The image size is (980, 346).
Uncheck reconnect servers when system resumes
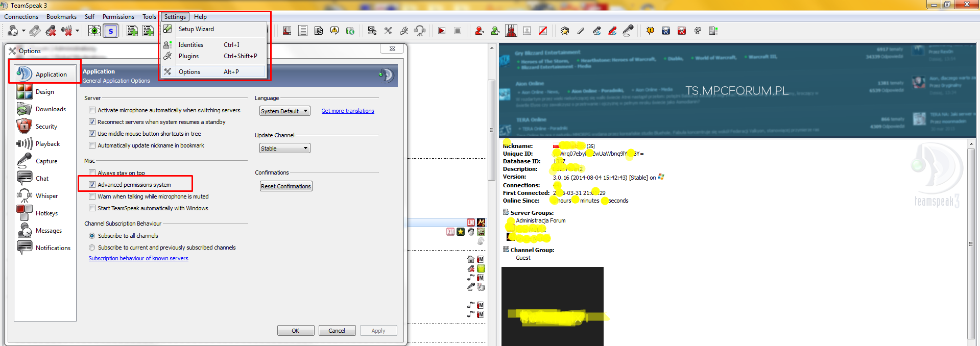[x=92, y=122]
